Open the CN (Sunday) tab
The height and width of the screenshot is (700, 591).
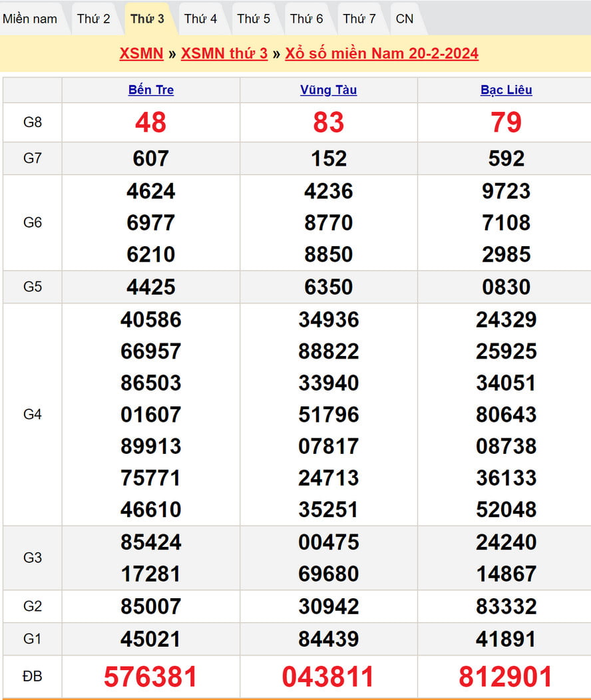(405, 19)
